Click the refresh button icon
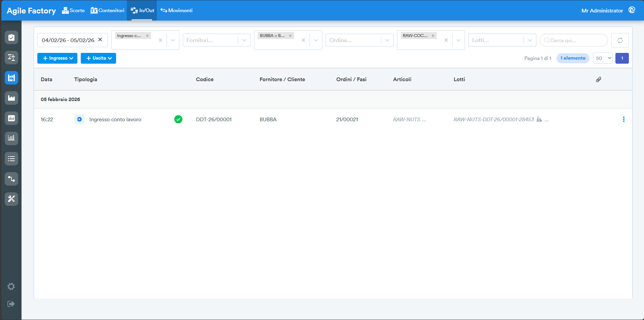 coord(620,40)
